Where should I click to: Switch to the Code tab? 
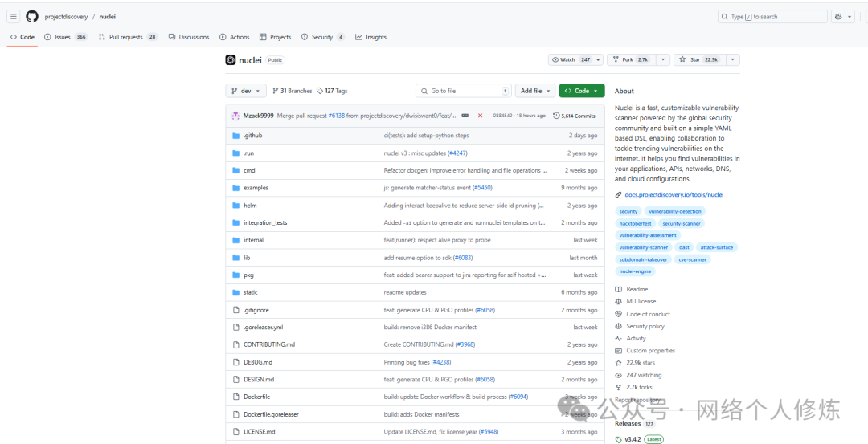pyautogui.click(x=23, y=37)
